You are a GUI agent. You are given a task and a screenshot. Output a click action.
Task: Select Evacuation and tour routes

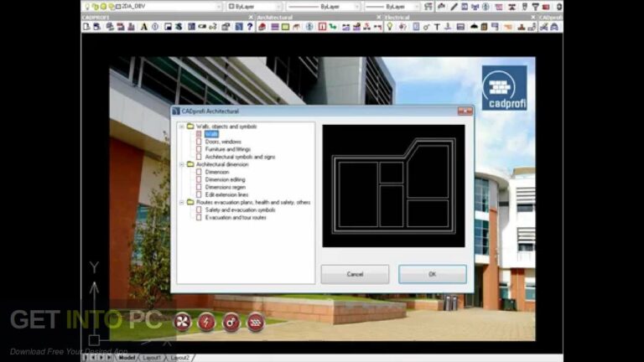point(236,218)
